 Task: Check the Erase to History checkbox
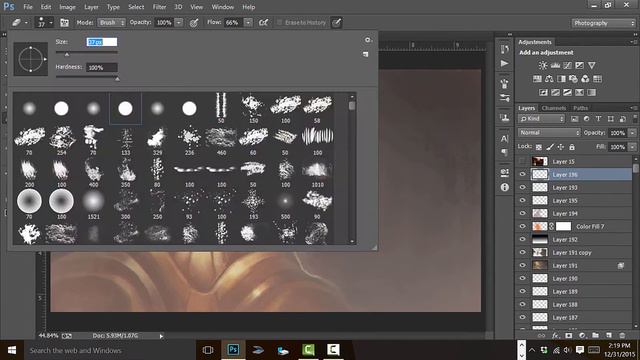[280, 22]
